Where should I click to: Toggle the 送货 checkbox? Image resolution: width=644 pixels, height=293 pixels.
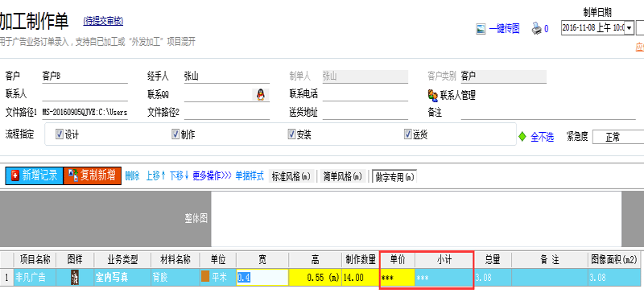[x=408, y=134]
